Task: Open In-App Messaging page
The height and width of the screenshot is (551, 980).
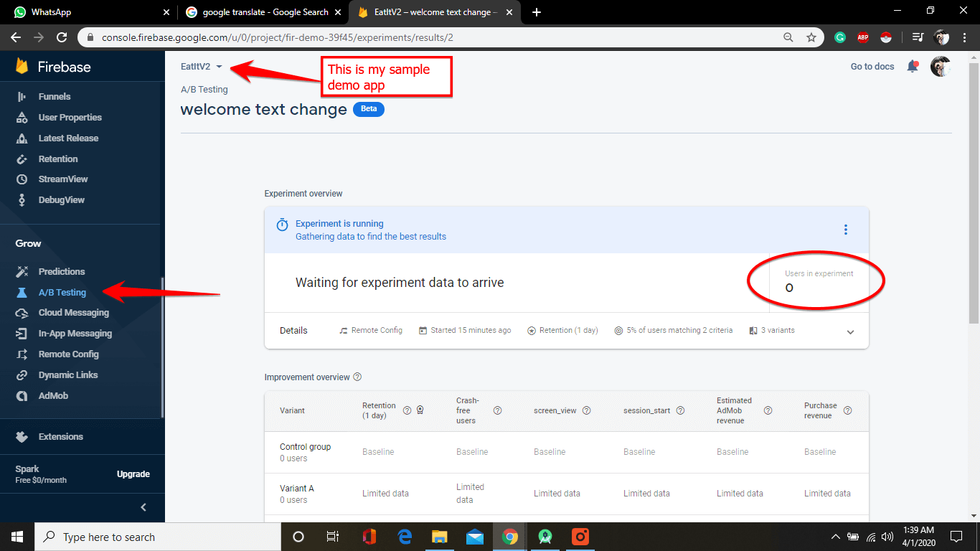Action: coord(75,333)
